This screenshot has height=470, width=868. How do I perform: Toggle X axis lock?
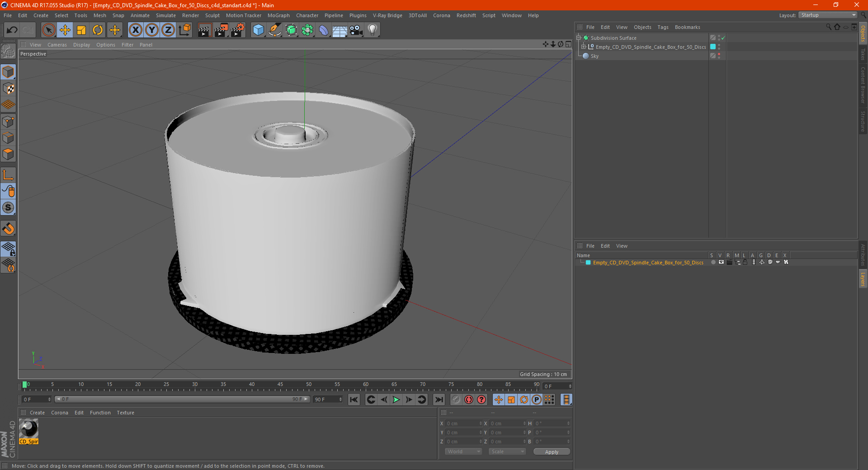pos(135,30)
